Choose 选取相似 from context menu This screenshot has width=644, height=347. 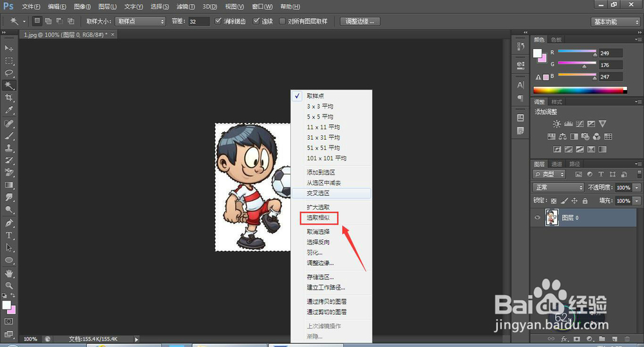(318, 218)
